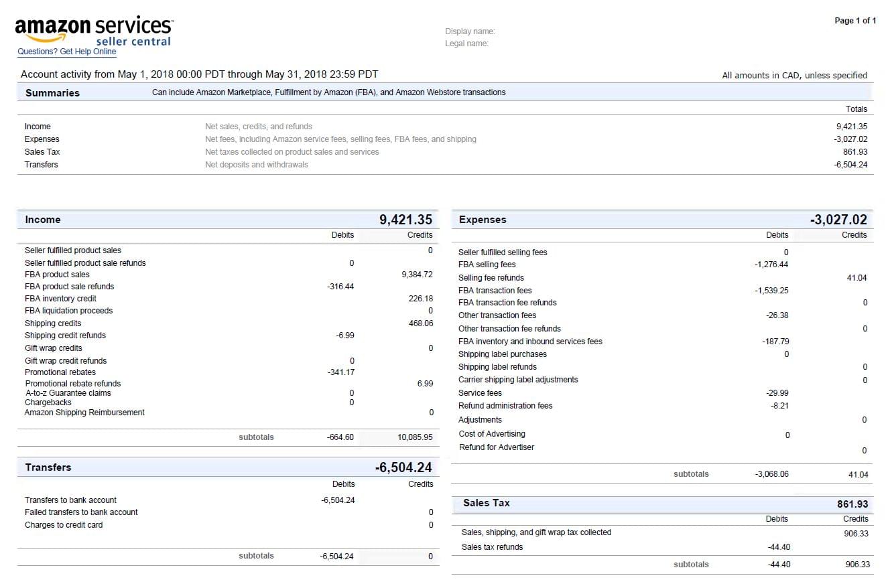Select the summary Income total 9,421.35
Viewport: 892px width, 588px height.
(x=852, y=127)
